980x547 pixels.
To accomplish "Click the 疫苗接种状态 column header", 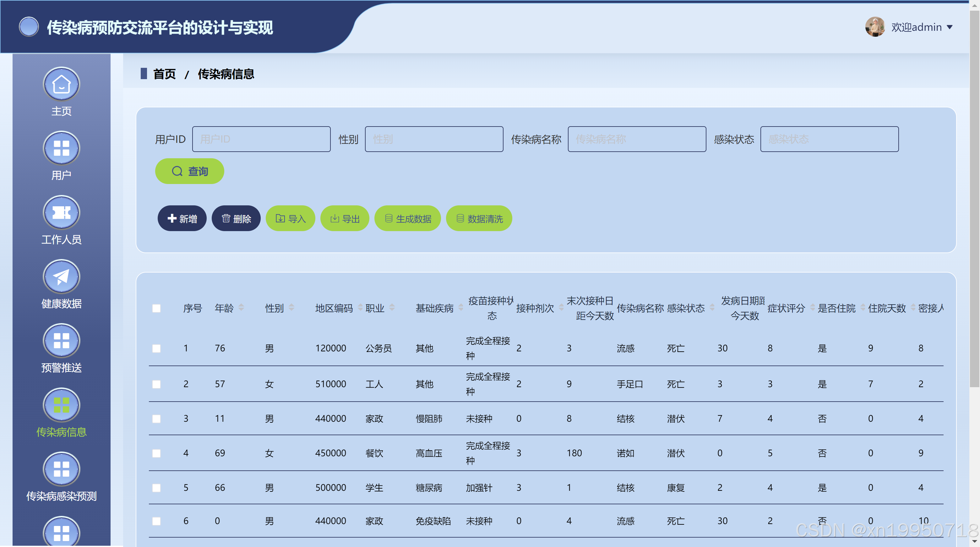I will coord(491,308).
